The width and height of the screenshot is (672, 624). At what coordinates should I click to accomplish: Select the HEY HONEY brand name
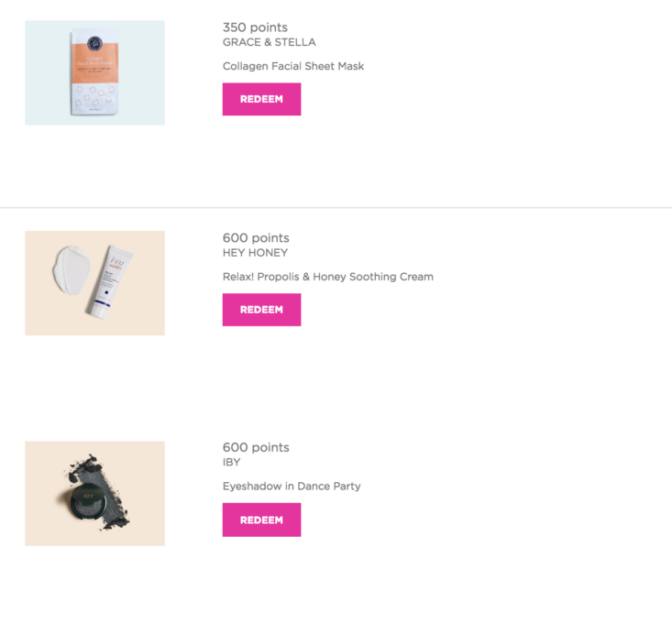coord(255,253)
